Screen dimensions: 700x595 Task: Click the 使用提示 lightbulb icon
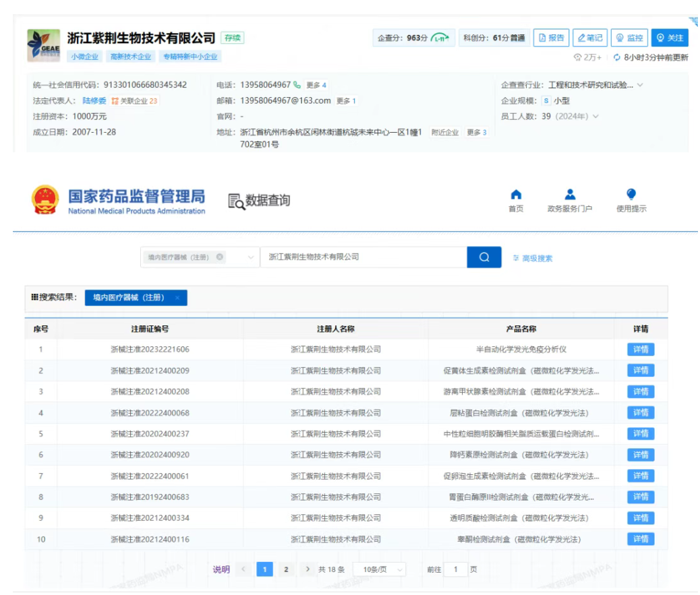631,195
